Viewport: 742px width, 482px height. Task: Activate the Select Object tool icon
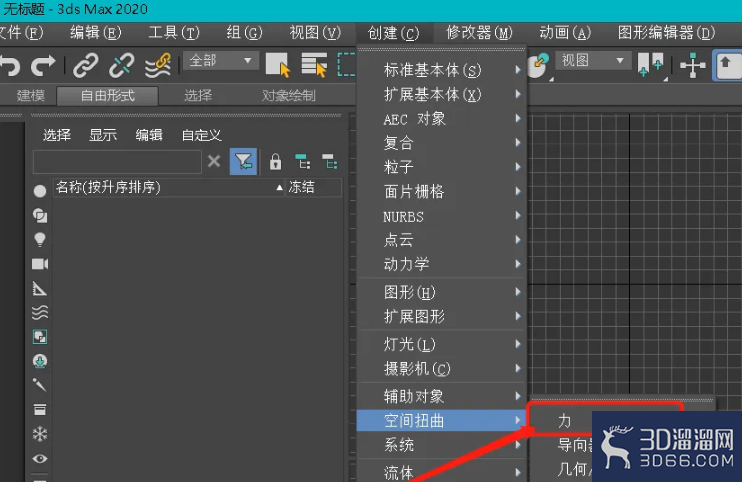click(x=278, y=65)
